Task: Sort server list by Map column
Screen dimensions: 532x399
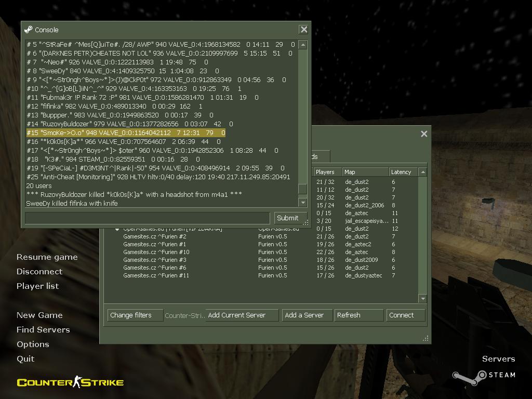Action: click(x=365, y=172)
